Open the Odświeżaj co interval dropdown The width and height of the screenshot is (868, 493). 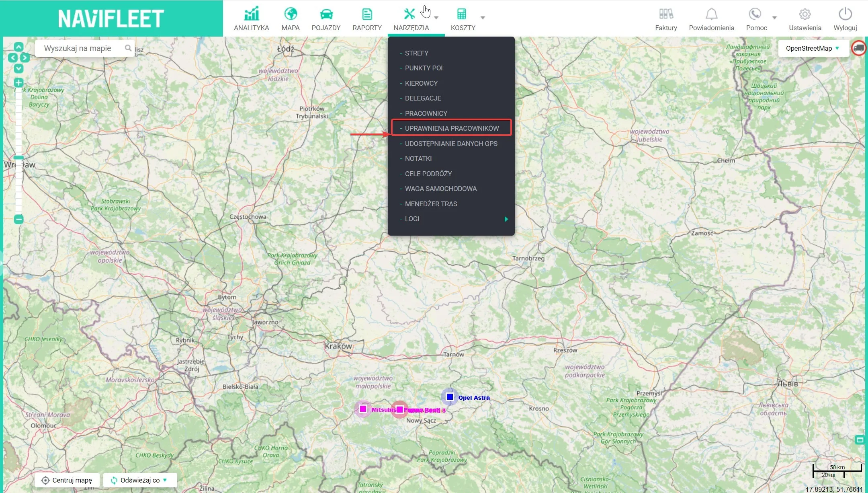[140, 480]
